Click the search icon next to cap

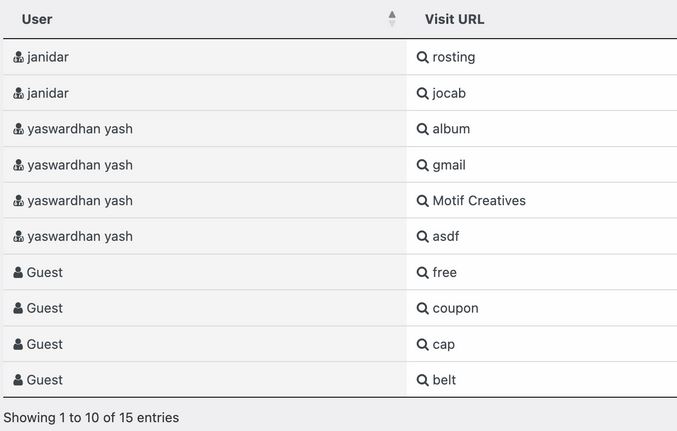click(422, 344)
